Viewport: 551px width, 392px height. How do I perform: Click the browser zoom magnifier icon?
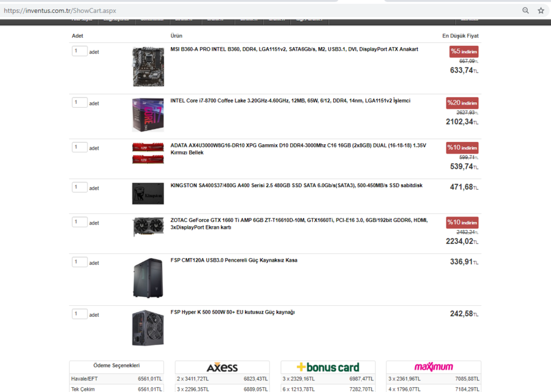(525, 10)
